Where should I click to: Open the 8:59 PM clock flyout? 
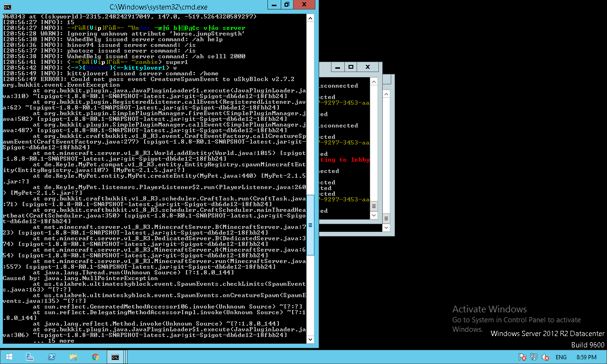586,357
